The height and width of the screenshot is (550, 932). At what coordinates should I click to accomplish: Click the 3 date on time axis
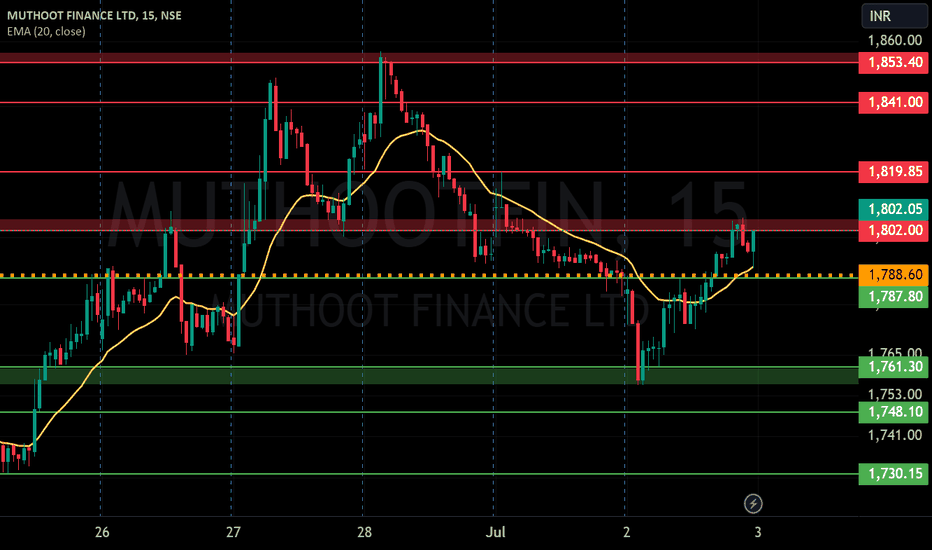pyautogui.click(x=757, y=532)
